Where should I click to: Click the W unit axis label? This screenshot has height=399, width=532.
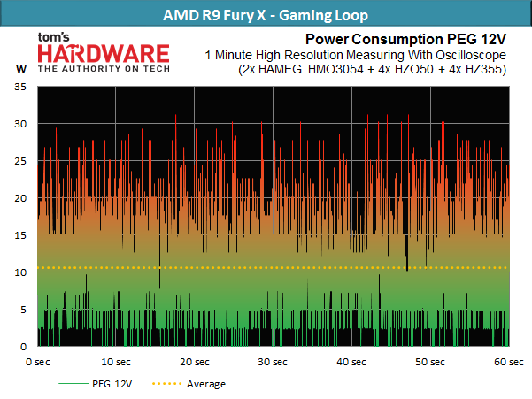(x=21, y=69)
